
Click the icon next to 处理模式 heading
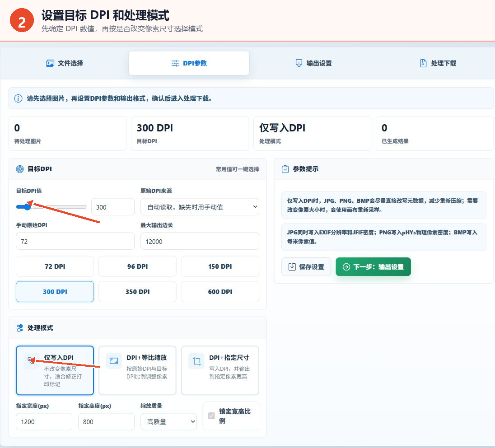pos(19,328)
